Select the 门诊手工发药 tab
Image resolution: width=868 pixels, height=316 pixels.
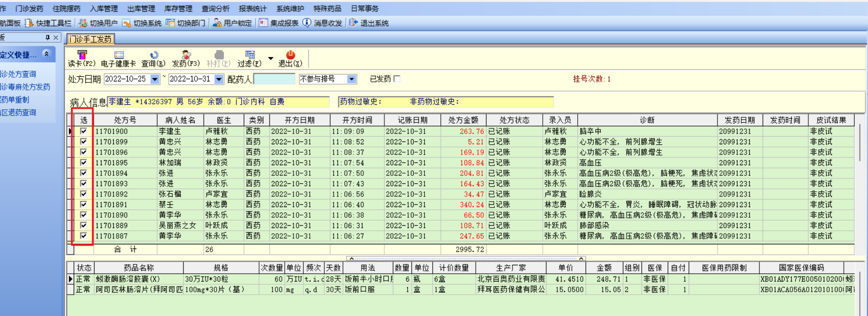(90, 39)
